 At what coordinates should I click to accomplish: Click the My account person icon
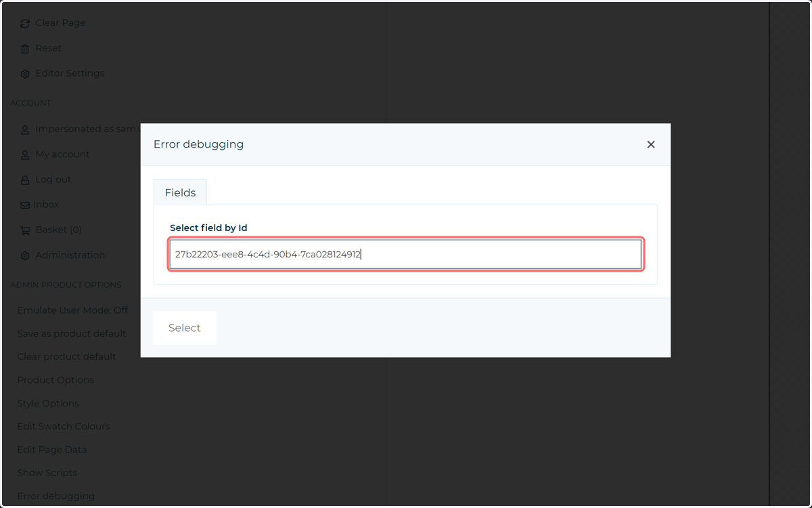(25, 155)
